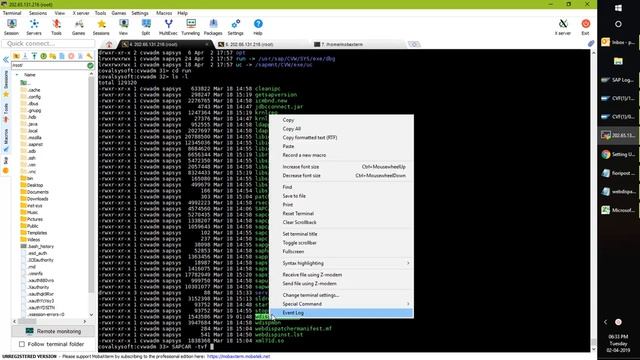Open SAP Logon taskbar item
The height and width of the screenshot is (360, 640).
click(x=618, y=80)
